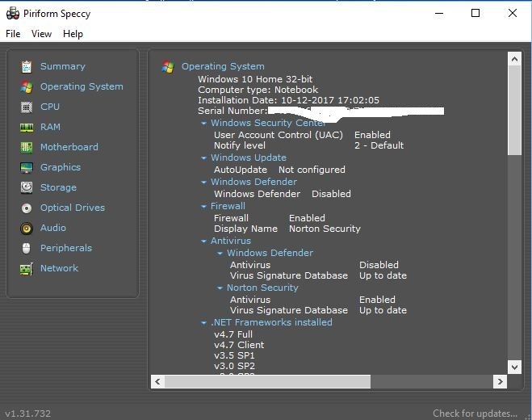Open the Optical Drives disc icon
This screenshot has height=420, width=532.
(x=27, y=208)
